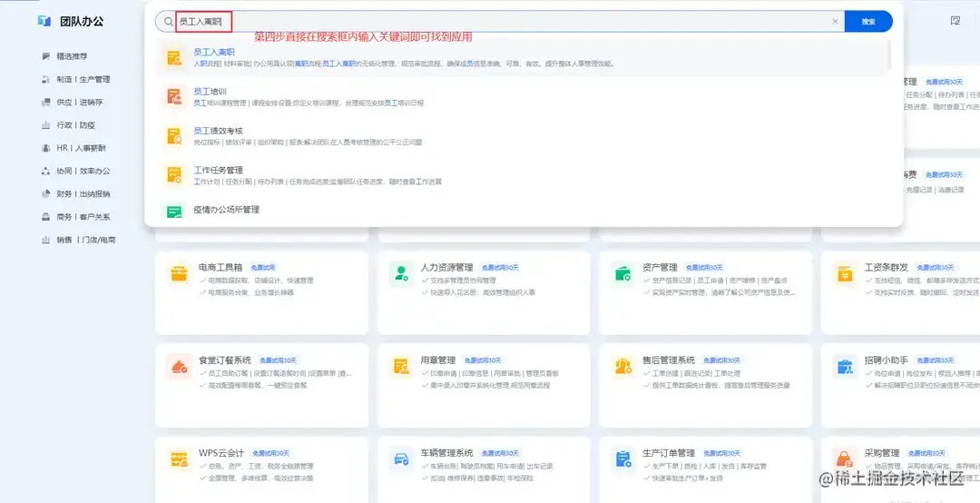Clear the search box with the X

coord(835,21)
